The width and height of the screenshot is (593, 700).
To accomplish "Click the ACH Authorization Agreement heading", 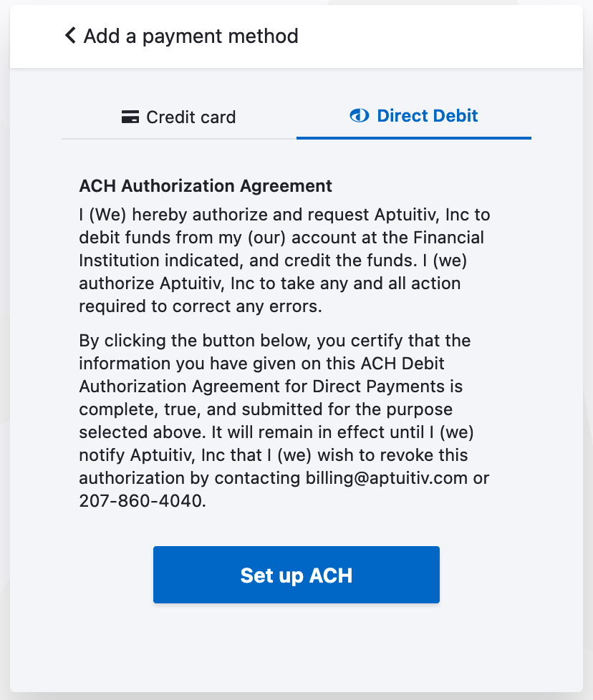I will click(206, 185).
